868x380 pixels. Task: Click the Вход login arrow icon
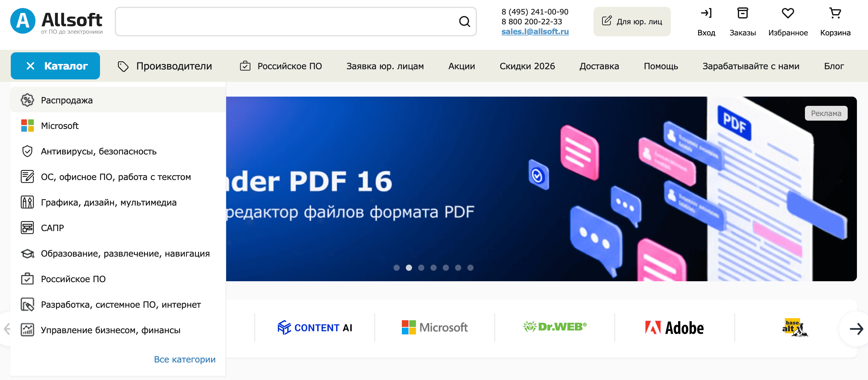pyautogui.click(x=706, y=14)
